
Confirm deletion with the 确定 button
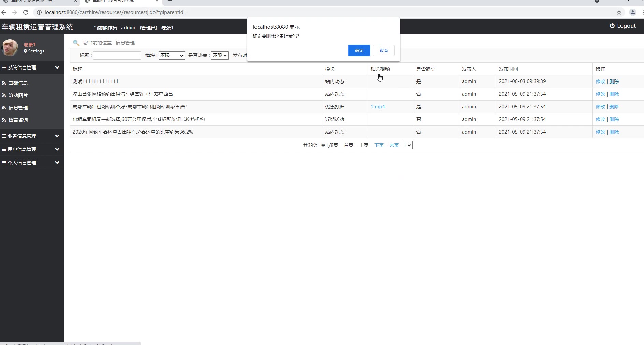click(359, 50)
